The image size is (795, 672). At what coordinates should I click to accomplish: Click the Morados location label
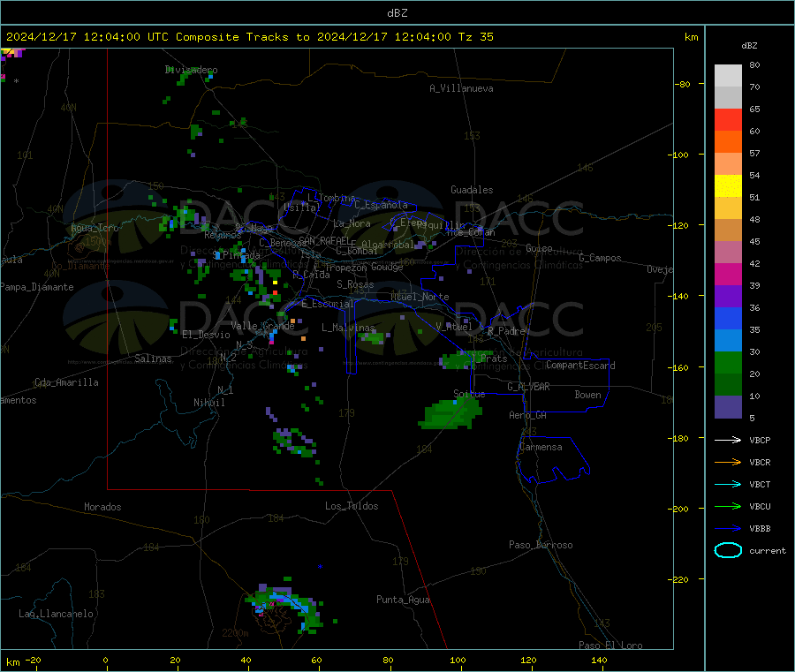click(103, 507)
